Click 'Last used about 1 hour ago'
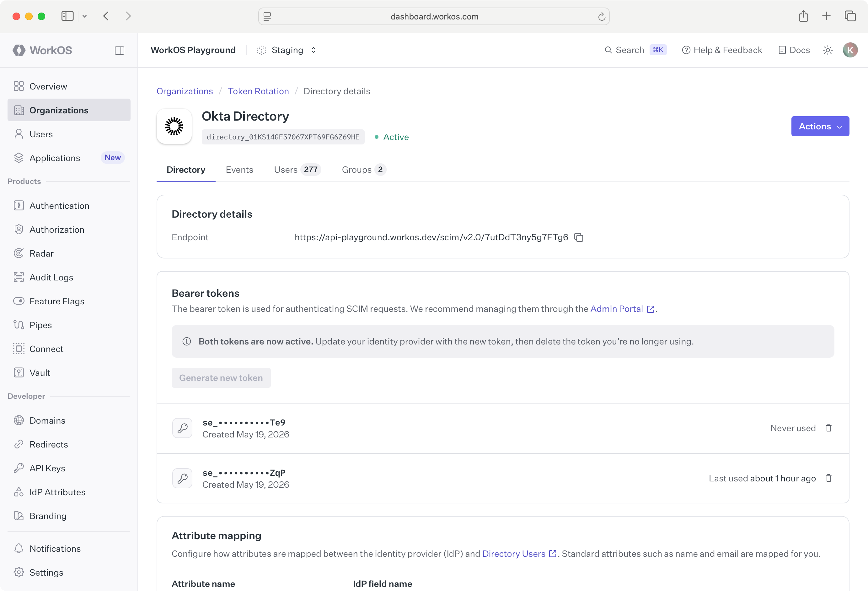 762,479
